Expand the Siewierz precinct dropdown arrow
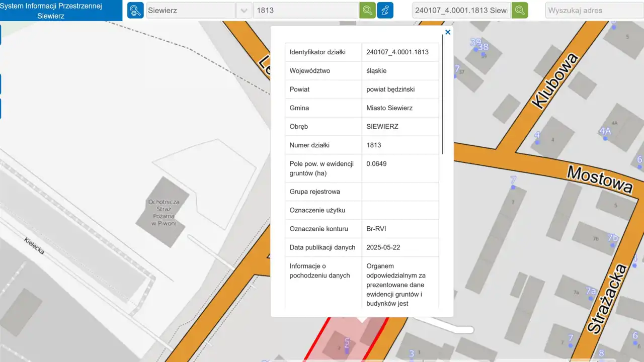Screen dimensions: 644x362 244,11
